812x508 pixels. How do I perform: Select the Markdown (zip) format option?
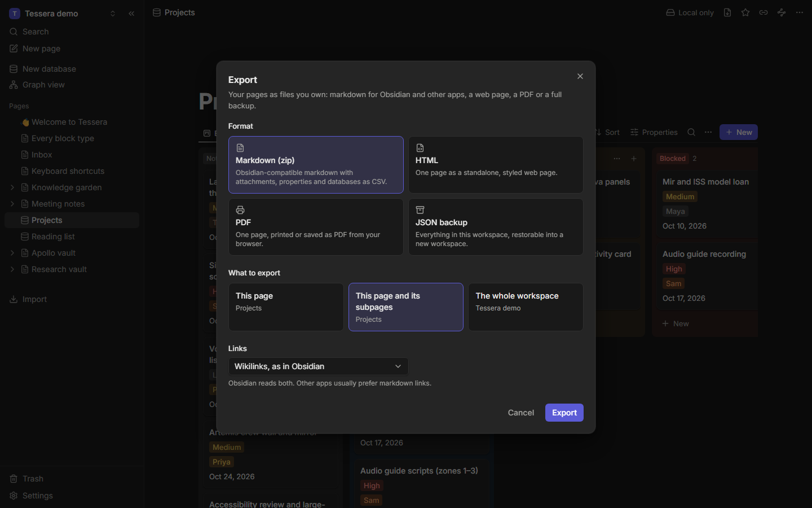point(316,165)
